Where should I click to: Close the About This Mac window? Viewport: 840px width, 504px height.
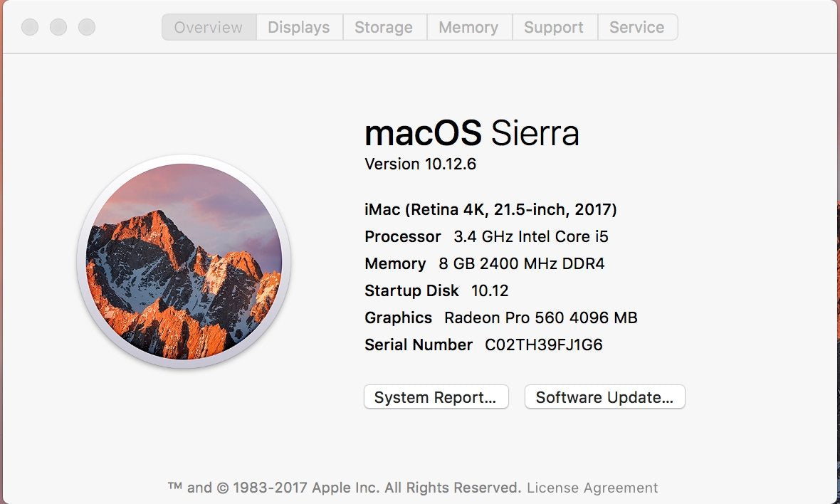pyautogui.click(x=30, y=28)
